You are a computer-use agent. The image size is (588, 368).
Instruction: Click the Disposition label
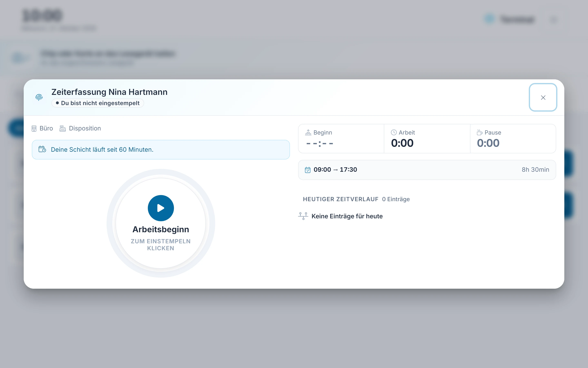click(85, 128)
